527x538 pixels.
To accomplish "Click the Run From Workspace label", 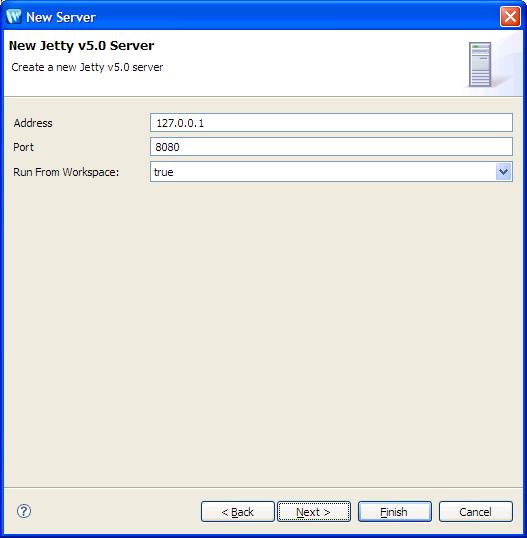I will coord(66,172).
